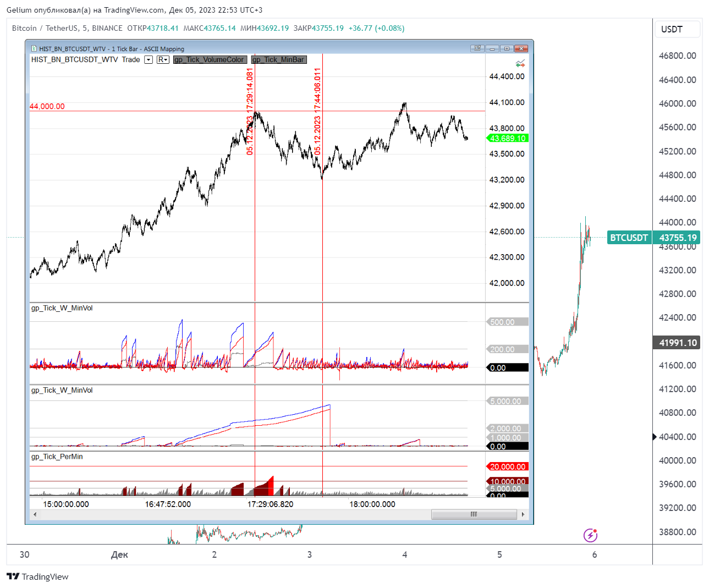
Task: Open the R dropdown menu
Action: click(x=163, y=59)
